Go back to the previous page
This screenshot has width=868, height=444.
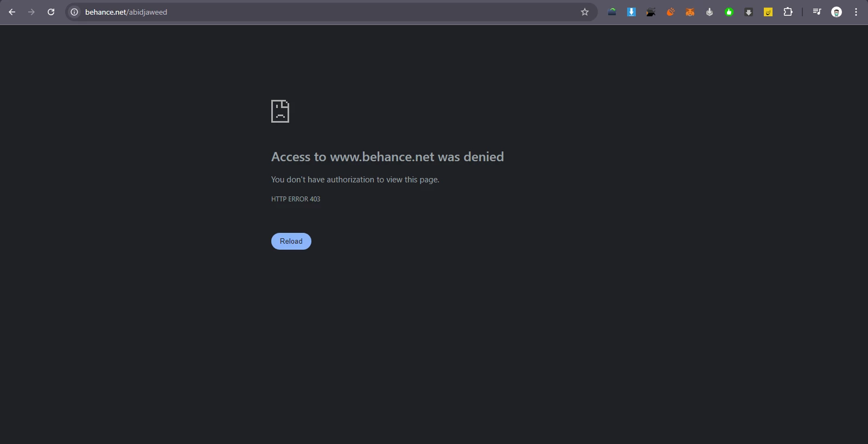(x=12, y=12)
